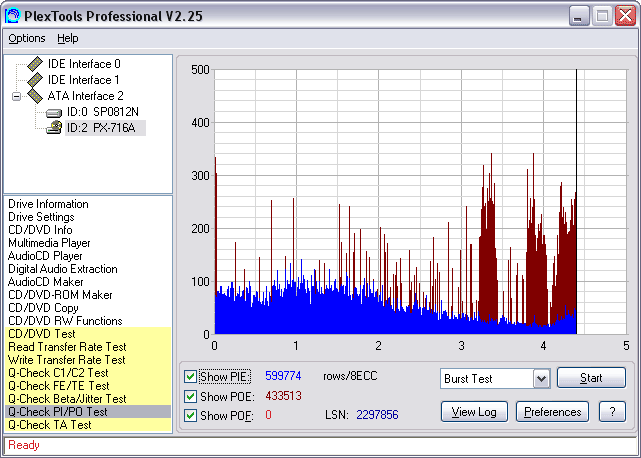The image size is (641, 458).
Task: Open CD/DVD Copy function
Action: (x=43, y=308)
